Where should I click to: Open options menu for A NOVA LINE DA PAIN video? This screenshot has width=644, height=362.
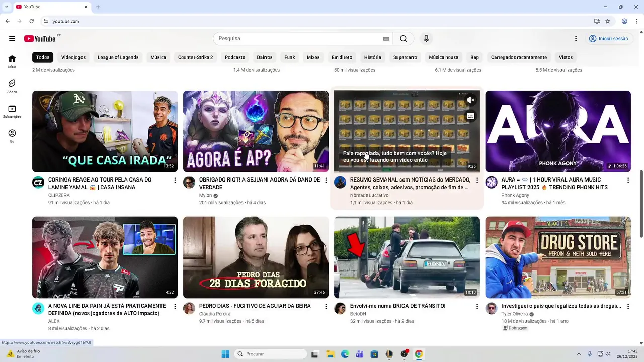click(175, 306)
